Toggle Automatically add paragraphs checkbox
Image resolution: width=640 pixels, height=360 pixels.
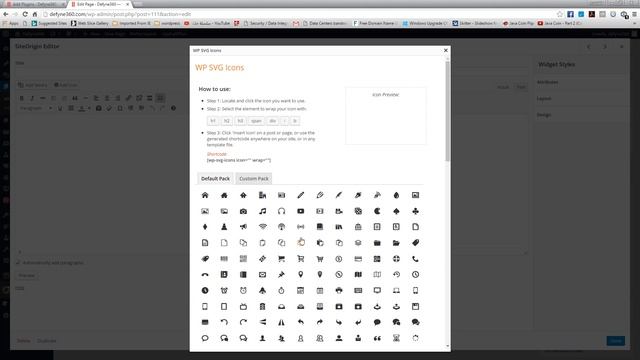coord(18,262)
